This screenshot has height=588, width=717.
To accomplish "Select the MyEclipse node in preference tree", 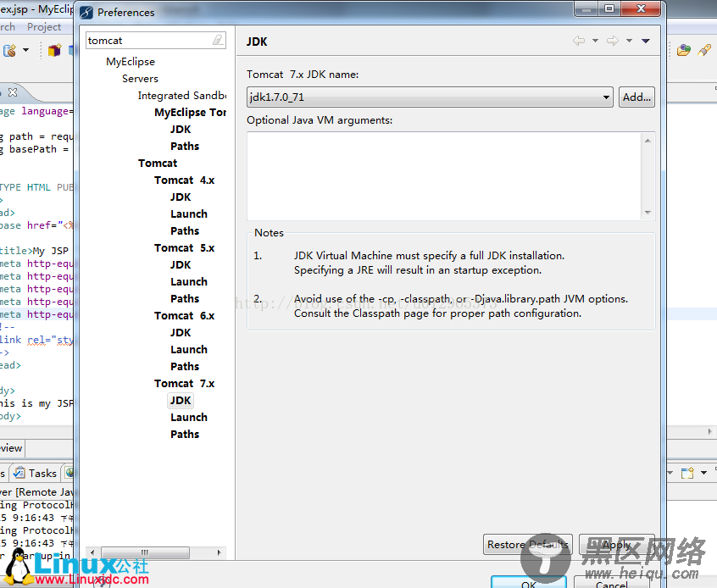I will click(131, 61).
